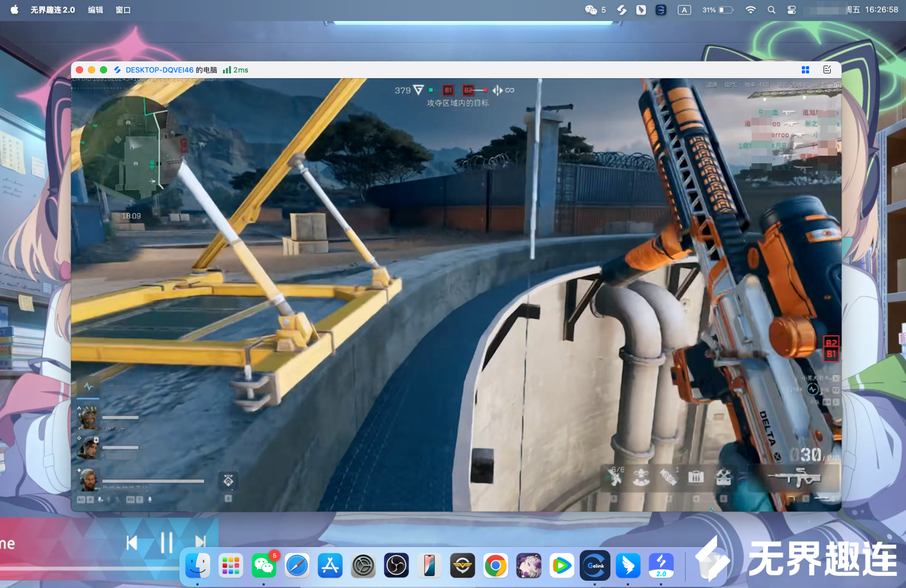Open the App Store dock icon
906x588 pixels.
[330, 566]
